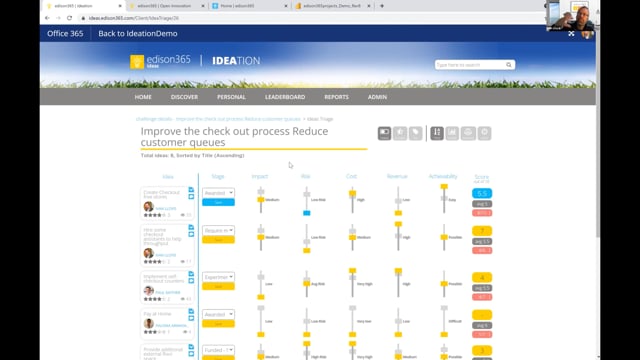Open the REPORTS menu

tap(336, 97)
